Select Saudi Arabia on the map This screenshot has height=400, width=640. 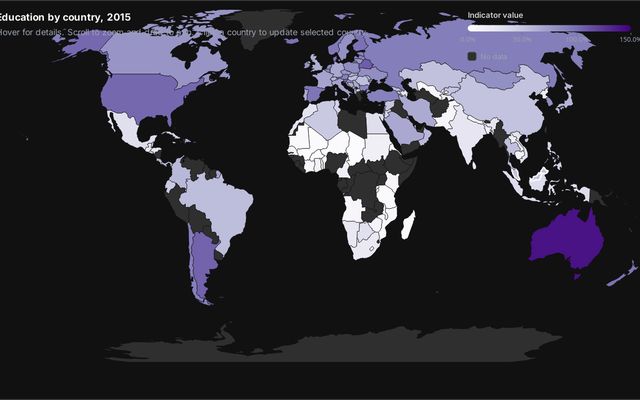point(402,129)
